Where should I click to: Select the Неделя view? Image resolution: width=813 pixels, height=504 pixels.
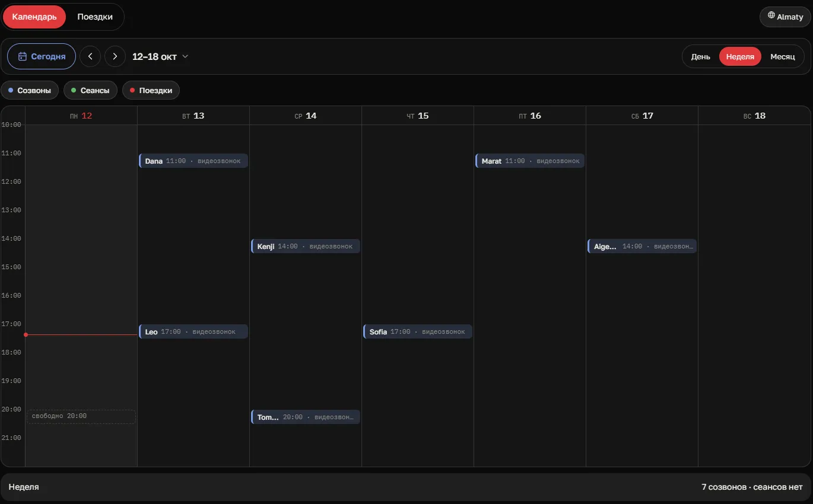[740, 56]
